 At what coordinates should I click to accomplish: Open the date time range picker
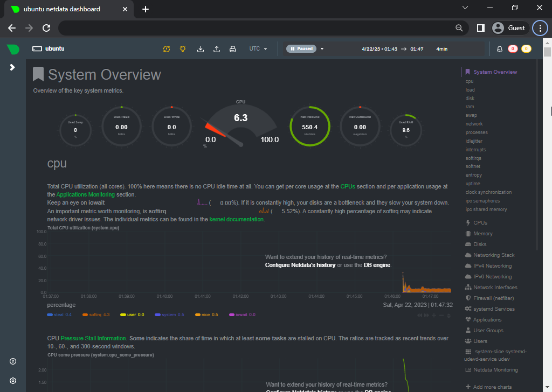pyautogui.click(x=404, y=49)
